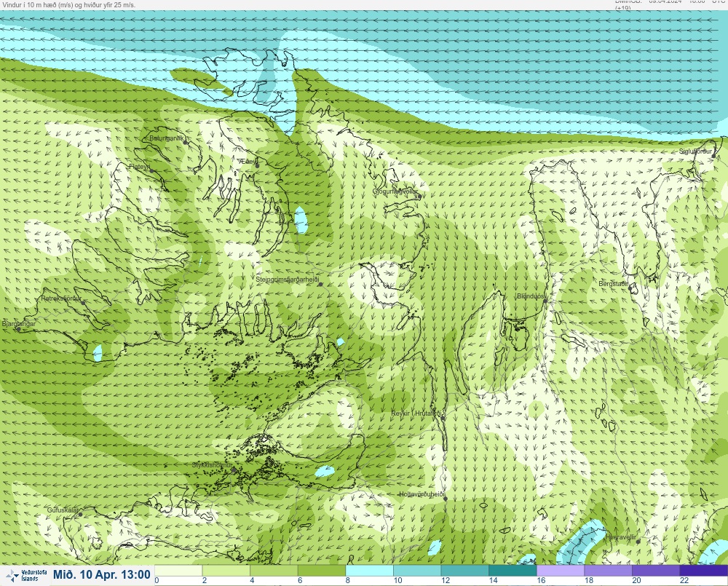
Task: Click the Gjögurflugvöllur station label
Action: pyautogui.click(x=395, y=191)
